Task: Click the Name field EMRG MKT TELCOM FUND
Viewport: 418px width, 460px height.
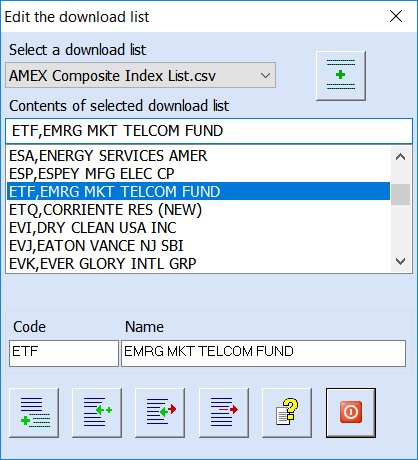Action: click(x=263, y=353)
